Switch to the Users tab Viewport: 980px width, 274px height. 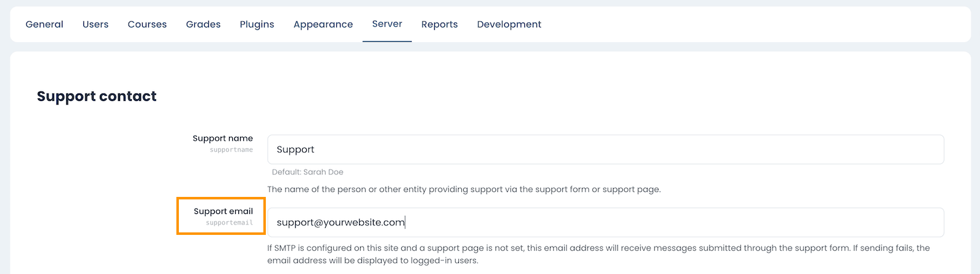coord(96,24)
